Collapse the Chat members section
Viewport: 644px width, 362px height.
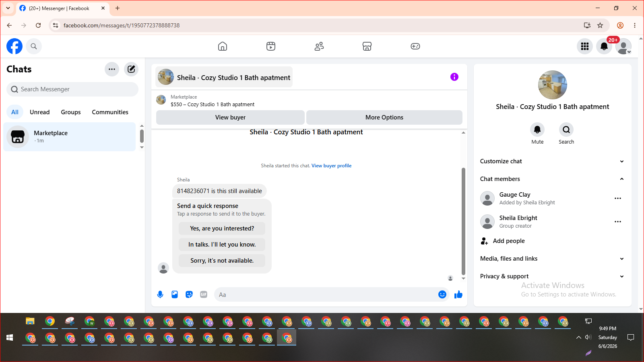553,179
